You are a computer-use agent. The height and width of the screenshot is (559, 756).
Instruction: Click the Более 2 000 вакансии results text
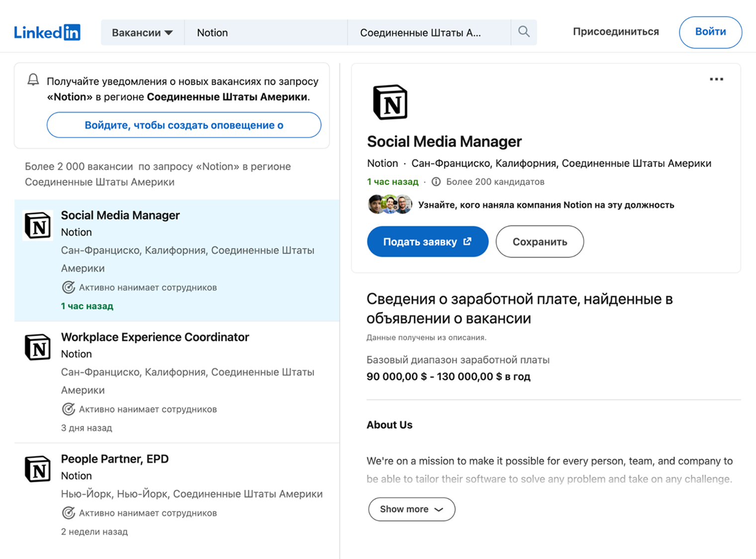[158, 174]
